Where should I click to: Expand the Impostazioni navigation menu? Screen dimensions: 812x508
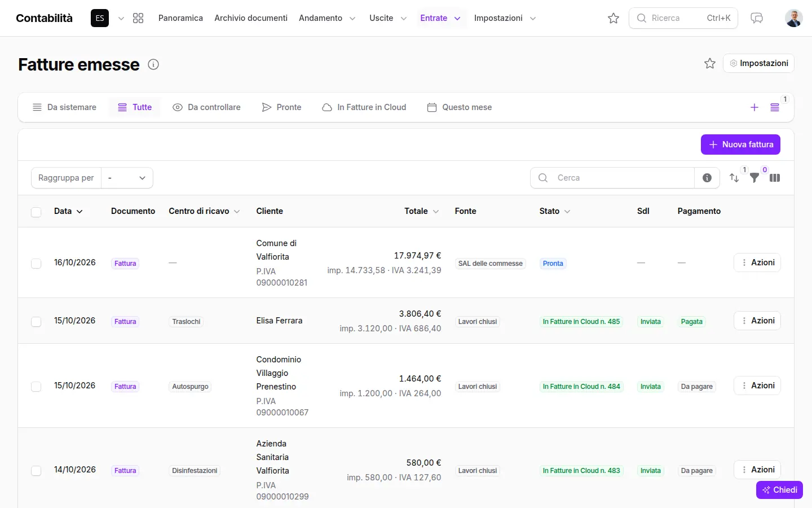[x=505, y=18]
